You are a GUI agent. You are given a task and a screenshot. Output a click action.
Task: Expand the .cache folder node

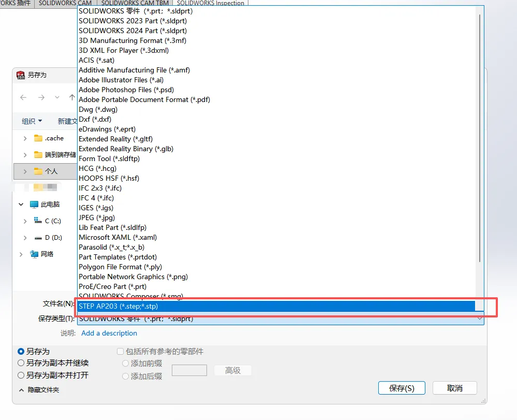click(x=25, y=138)
